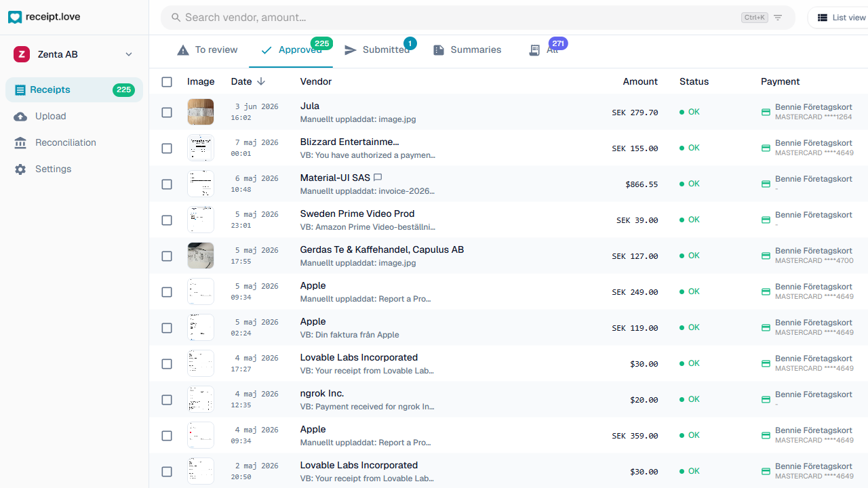868x488 pixels.
Task: Open the Summaries tab
Action: [467, 50]
